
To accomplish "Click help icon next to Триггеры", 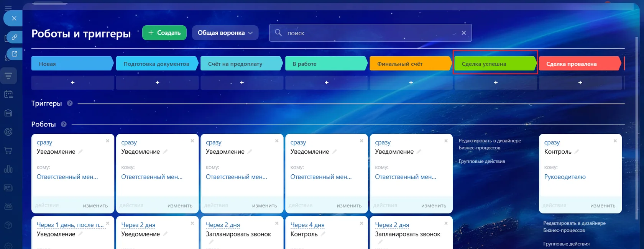I will click(70, 103).
